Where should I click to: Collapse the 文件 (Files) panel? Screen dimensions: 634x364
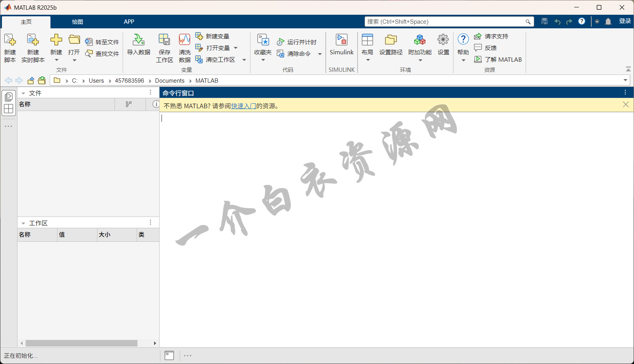pyautogui.click(x=23, y=94)
